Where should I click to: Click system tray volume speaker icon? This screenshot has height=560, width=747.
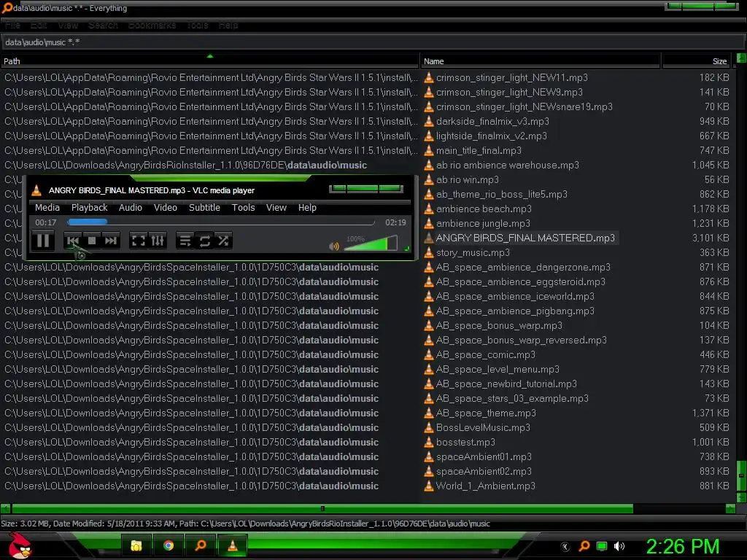click(x=619, y=546)
